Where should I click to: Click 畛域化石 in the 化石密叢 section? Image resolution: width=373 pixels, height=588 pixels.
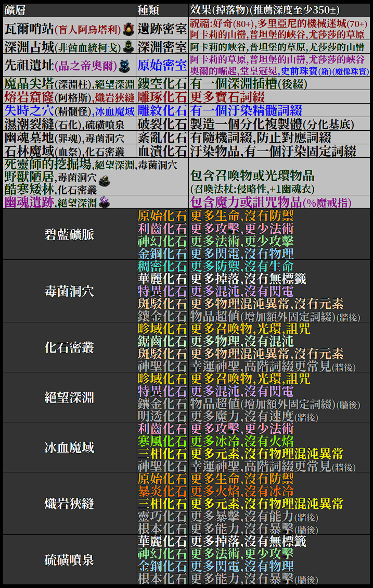(x=162, y=329)
